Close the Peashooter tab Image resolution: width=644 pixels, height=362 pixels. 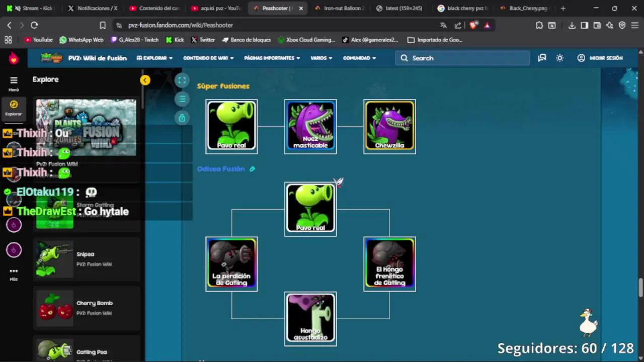pos(301,8)
